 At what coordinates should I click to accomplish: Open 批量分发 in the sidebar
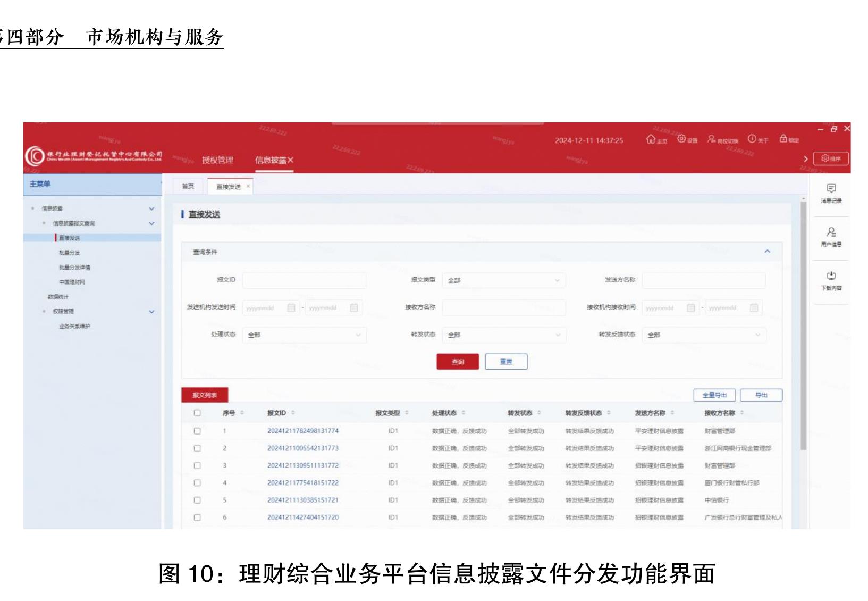69,253
